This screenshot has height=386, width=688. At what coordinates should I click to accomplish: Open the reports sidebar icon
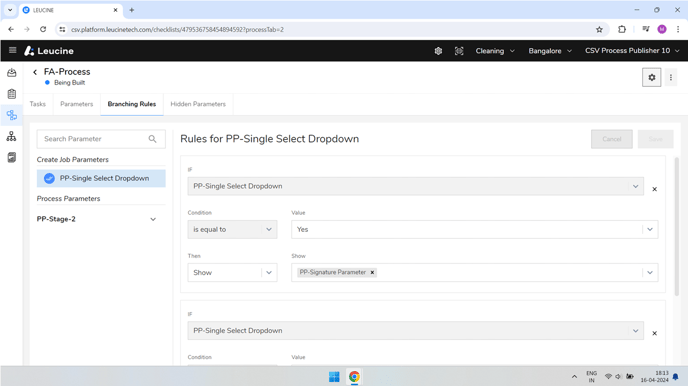(11, 157)
